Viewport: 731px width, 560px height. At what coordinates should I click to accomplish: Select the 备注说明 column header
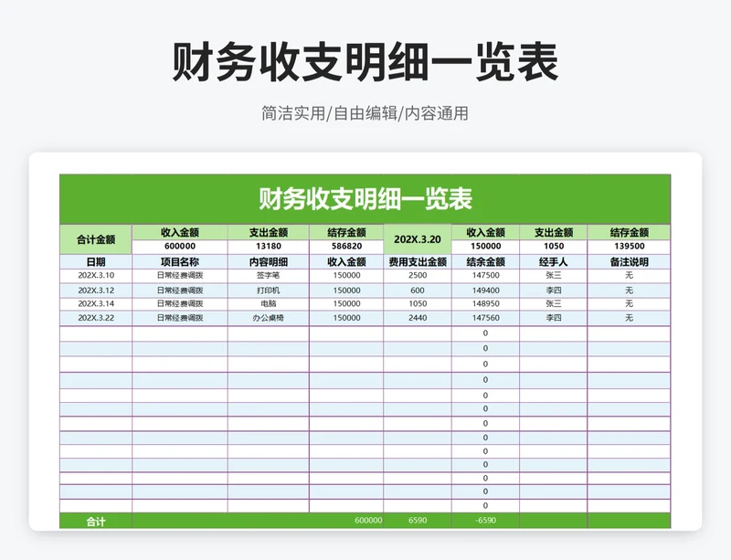point(629,262)
